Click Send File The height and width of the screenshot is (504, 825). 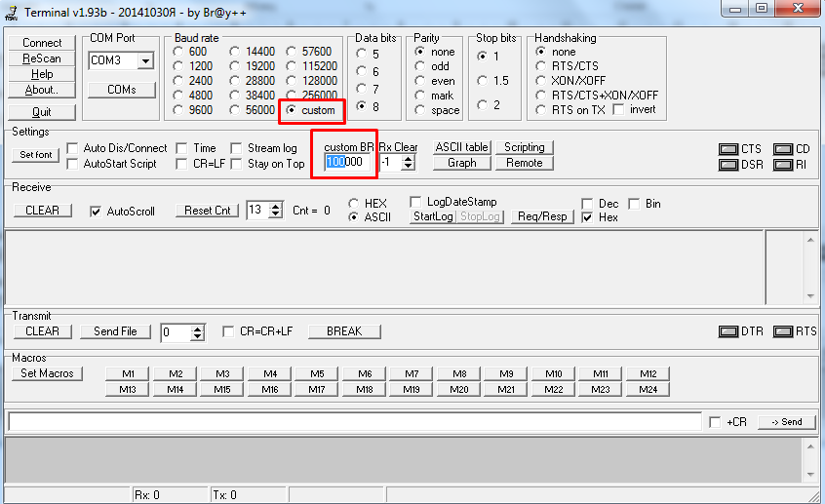point(115,331)
